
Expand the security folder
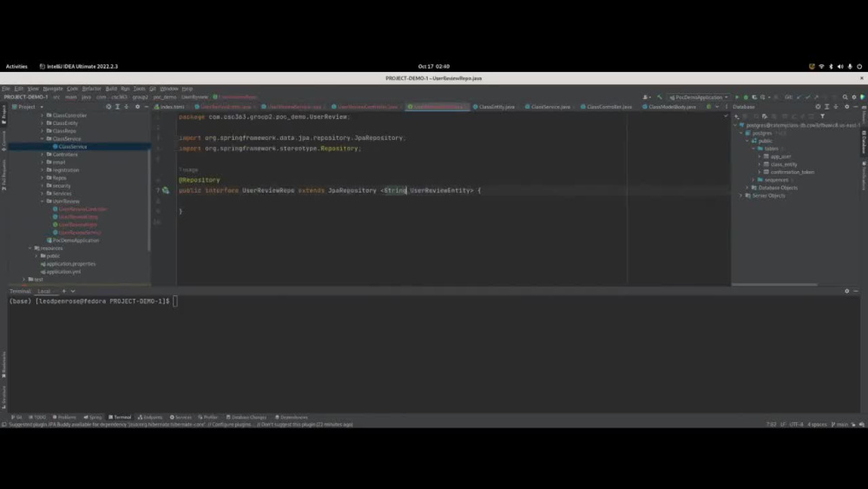(42, 186)
